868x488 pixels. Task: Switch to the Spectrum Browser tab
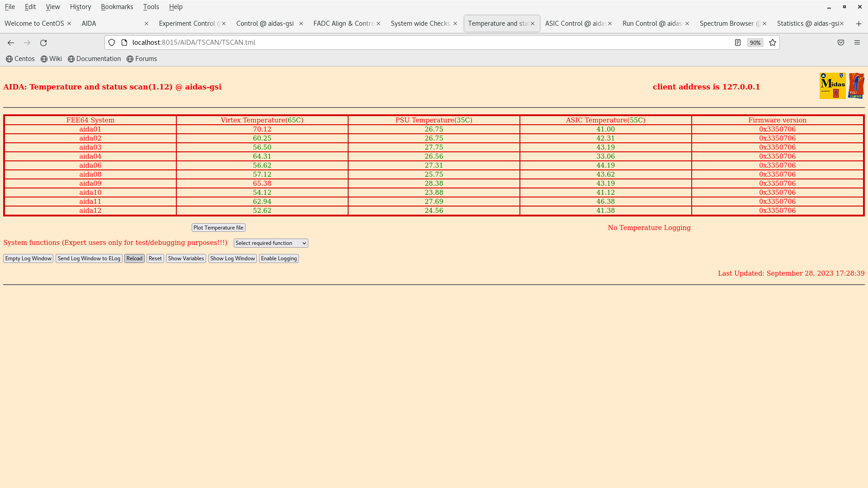click(x=729, y=23)
